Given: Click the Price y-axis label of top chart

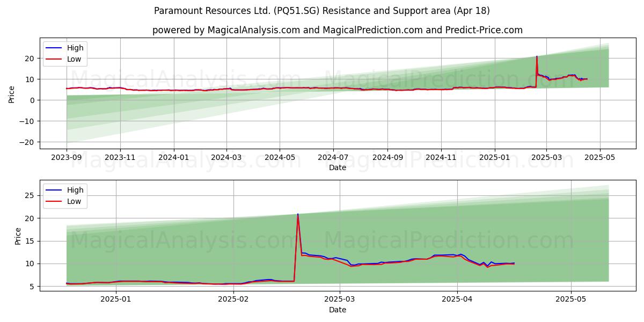Looking at the screenshot, I should pyautogui.click(x=12, y=94).
